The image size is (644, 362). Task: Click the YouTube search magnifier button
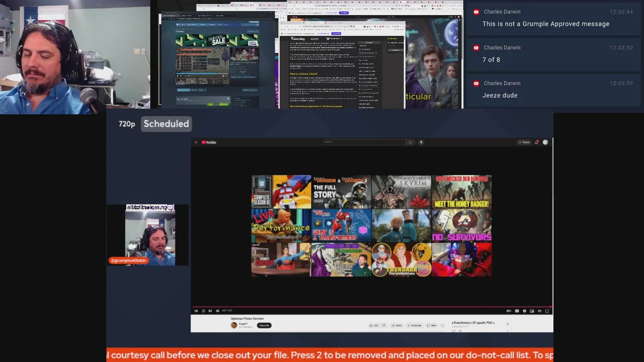pos(410,142)
